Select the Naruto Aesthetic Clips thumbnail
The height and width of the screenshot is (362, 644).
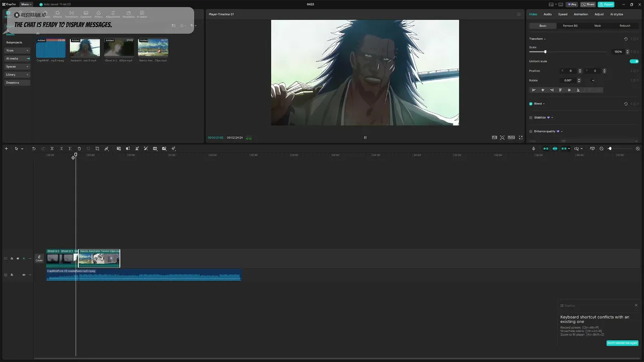[x=153, y=48]
